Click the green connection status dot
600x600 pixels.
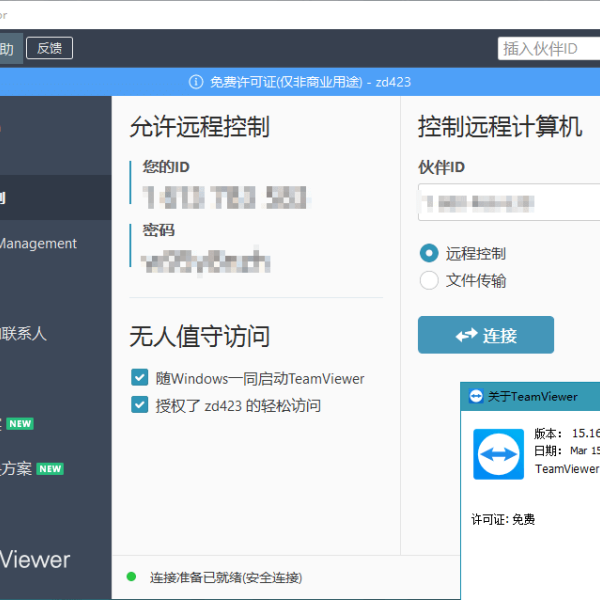click(131, 577)
